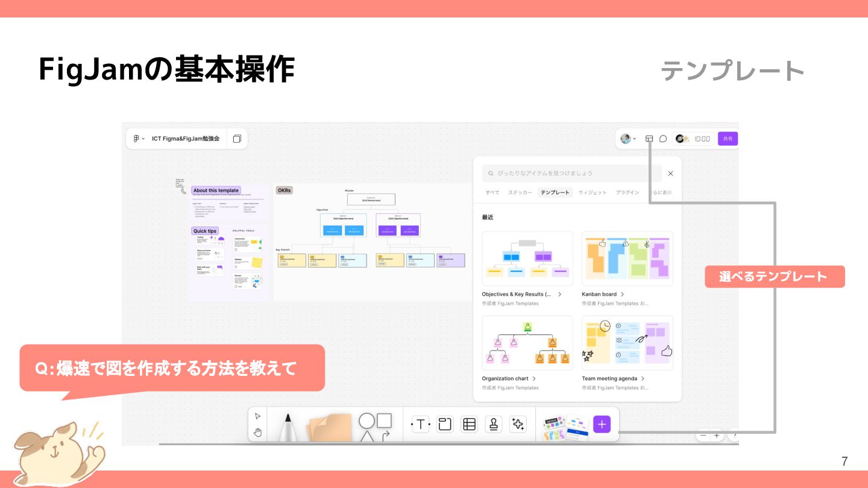Click the OKRs section label on canvas

pos(284,190)
